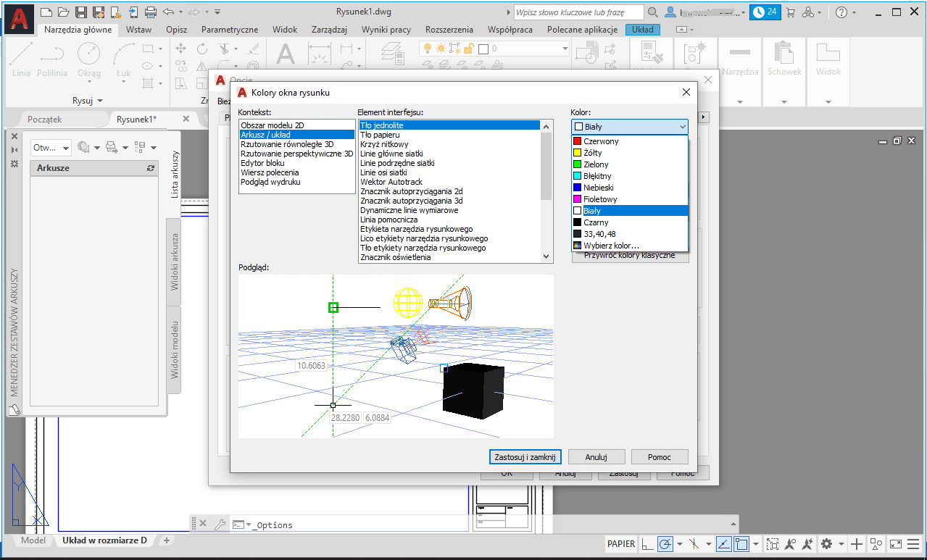Add a new layout with plus button
The width and height of the screenshot is (927, 560).
tap(166, 540)
